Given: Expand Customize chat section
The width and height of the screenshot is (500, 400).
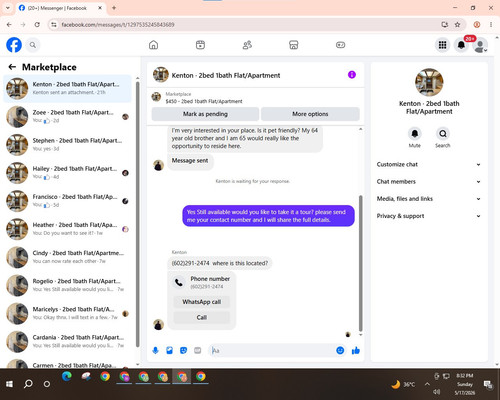Looking at the screenshot, I should [x=429, y=164].
